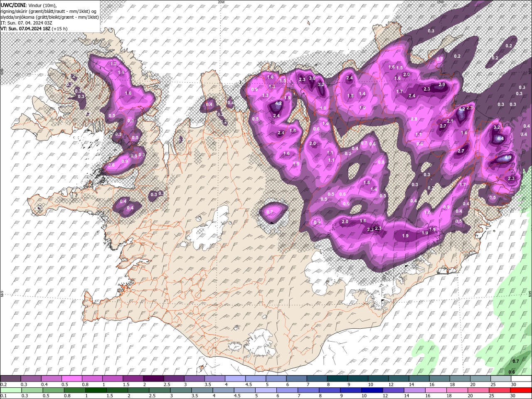The height and width of the screenshot is (399, 532).
Task: Pick the rain legend swatch between 1 and 1.5
Action: tap(96, 390)
